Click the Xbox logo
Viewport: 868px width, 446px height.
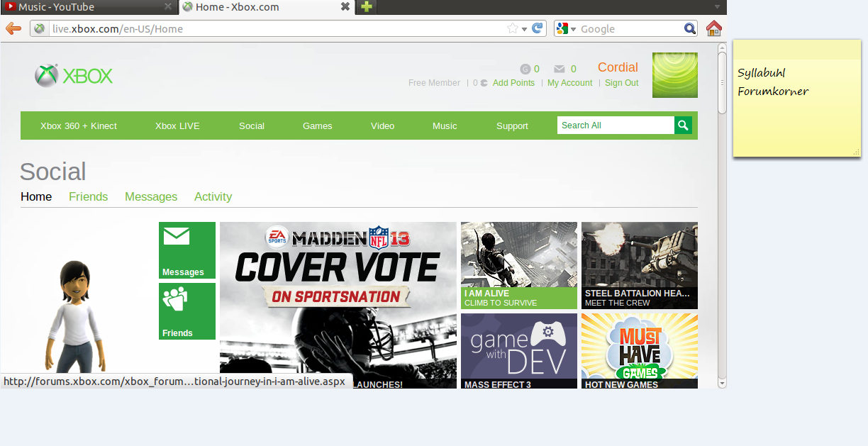pyautogui.click(x=74, y=76)
